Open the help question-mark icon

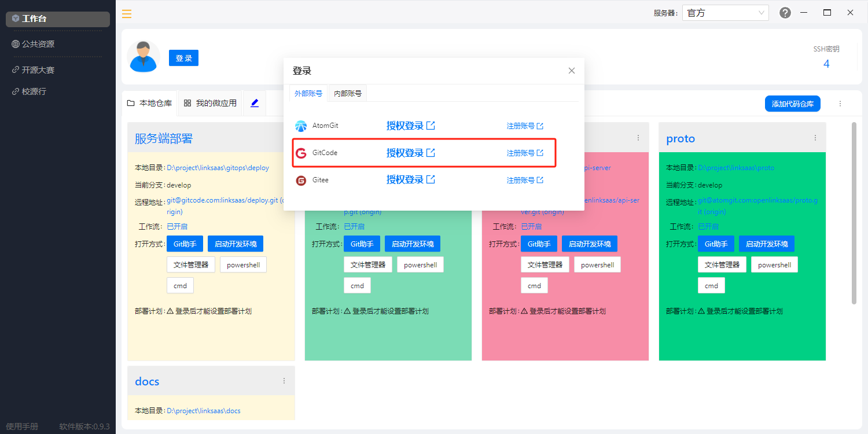(x=785, y=12)
